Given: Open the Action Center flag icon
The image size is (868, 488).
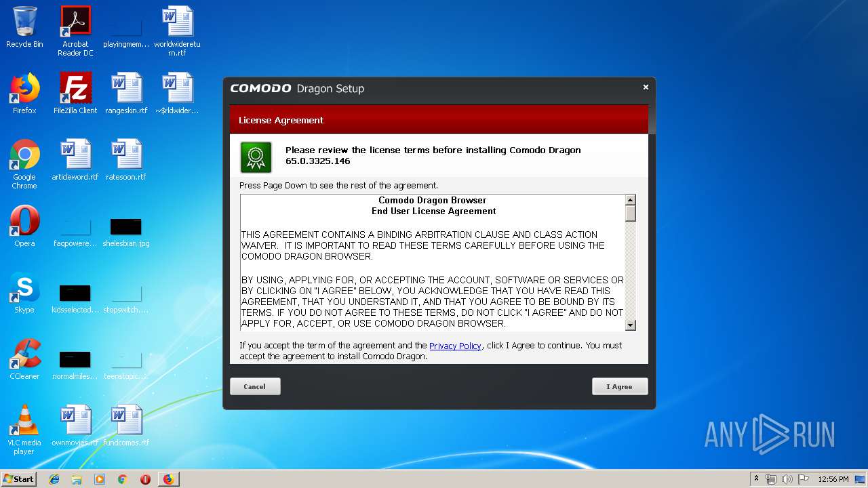Looking at the screenshot, I should (x=804, y=479).
